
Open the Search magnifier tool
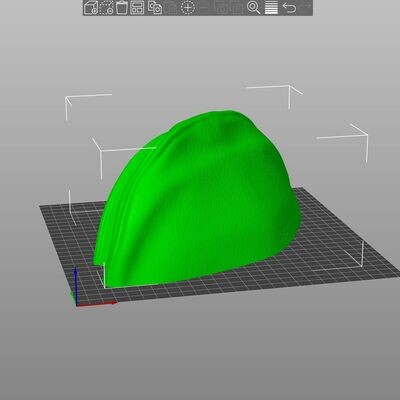click(254, 8)
